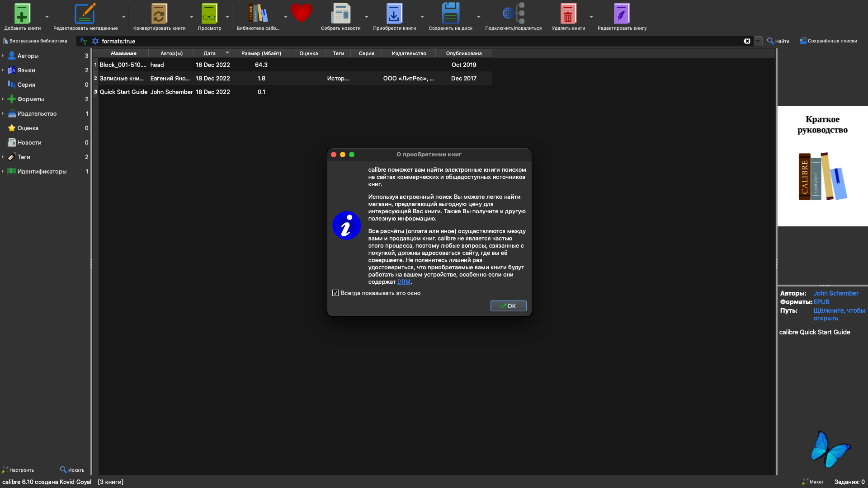This screenshot has height=488, width=868.
Task: Open Edit metadata tool
Action: [x=85, y=14]
